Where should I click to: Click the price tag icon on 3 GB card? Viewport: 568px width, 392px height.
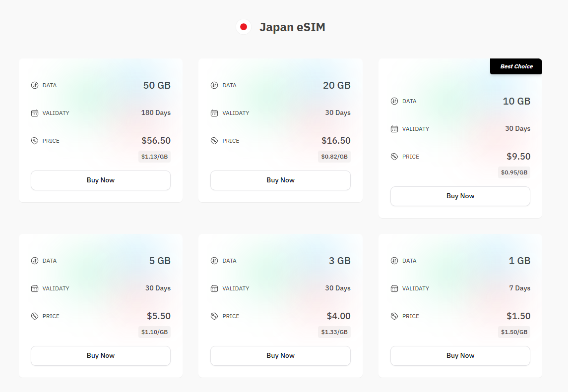[214, 316]
